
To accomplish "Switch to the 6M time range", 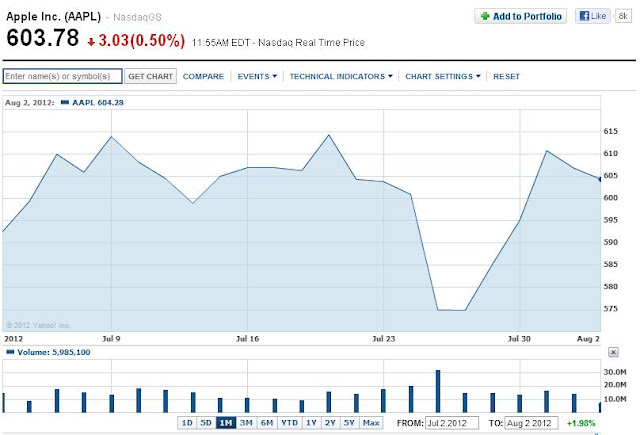I will [x=267, y=423].
